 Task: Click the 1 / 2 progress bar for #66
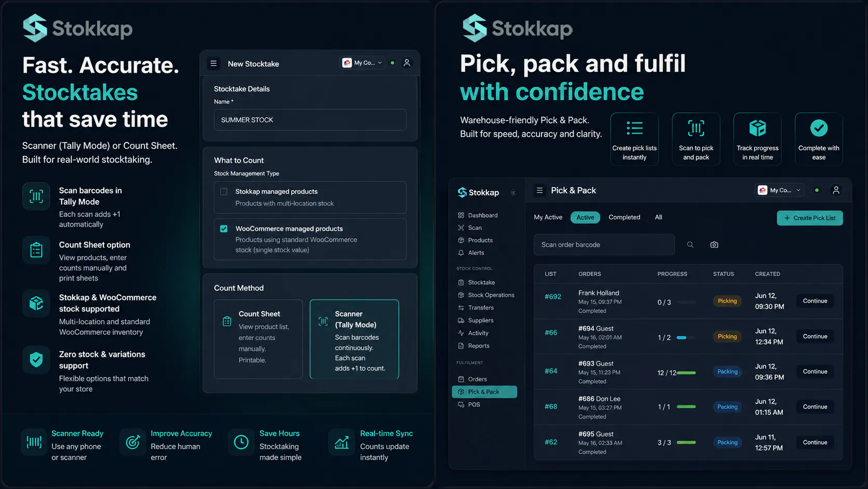pyautogui.click(x=686, y=338)
